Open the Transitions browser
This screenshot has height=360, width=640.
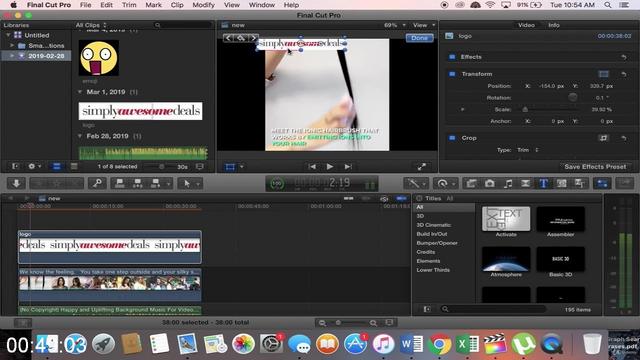pos(525,184)
